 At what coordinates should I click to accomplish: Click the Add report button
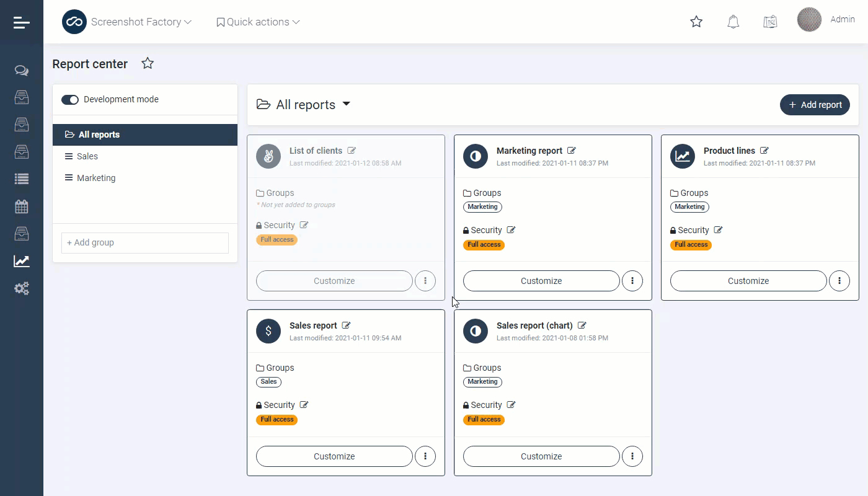point(815,105)
